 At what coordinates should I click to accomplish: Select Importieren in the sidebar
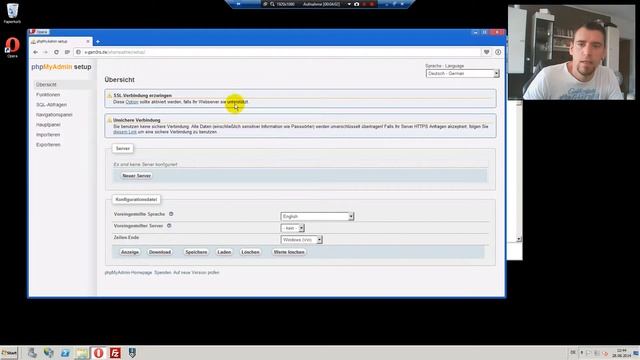point(48,135)
